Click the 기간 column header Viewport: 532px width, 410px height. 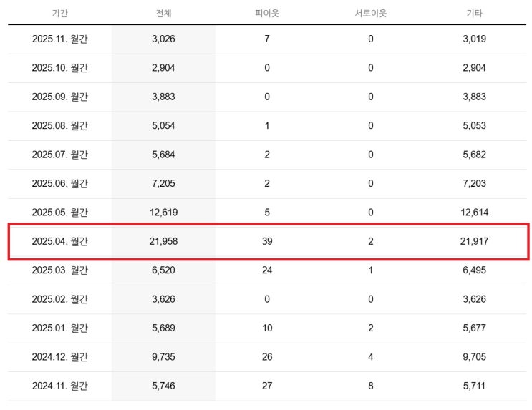pos(59,13)
